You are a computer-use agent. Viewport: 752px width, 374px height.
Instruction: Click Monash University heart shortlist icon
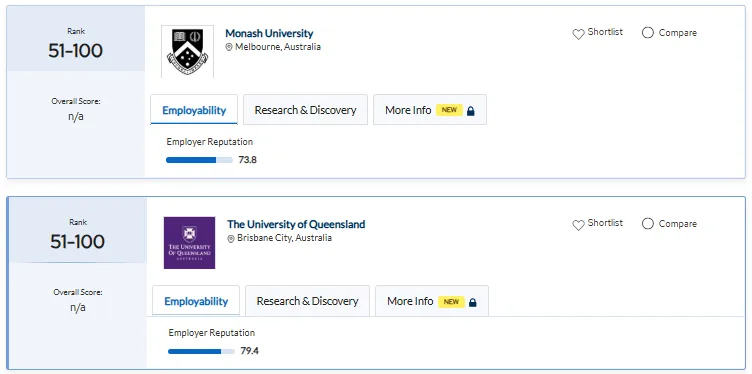tap(578, 34)
